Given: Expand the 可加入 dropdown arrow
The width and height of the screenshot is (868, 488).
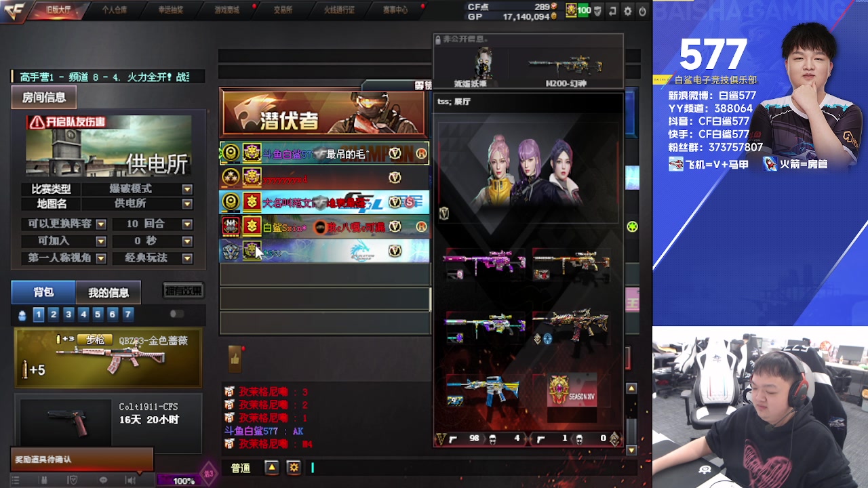Looking at the screenshot, I should 101,241.
